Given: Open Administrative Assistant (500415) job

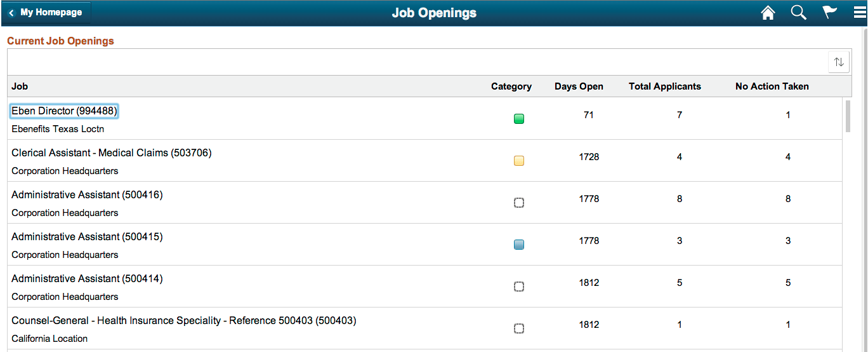Looking at the screenshot, I should pos(87,237).
